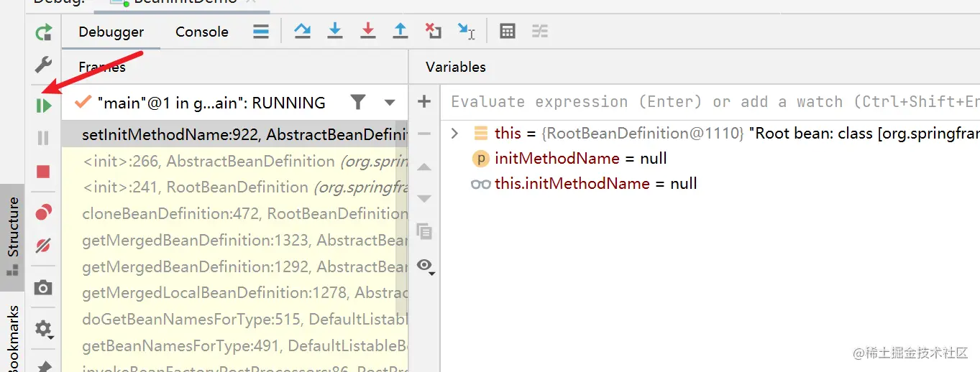Image resolution: width=980 pixels, height=372 pixels.
Task: Open the Structure tool window
Action: [12, 236]
